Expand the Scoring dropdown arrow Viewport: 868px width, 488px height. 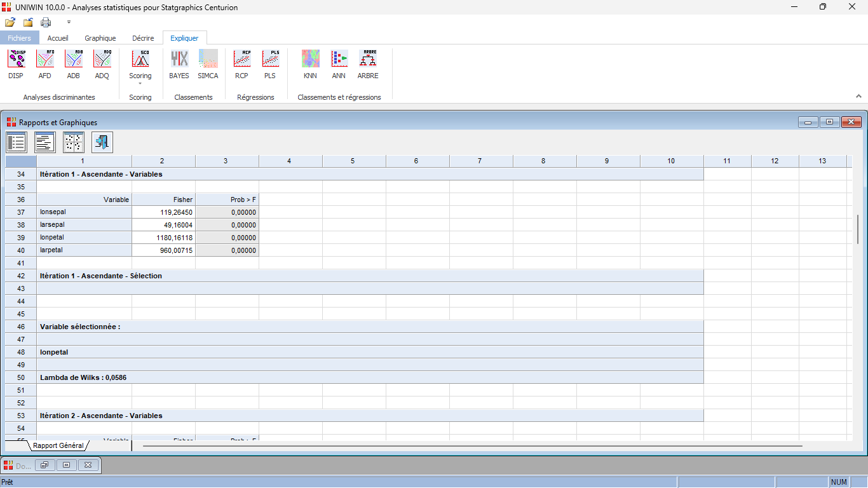(140, 83)
